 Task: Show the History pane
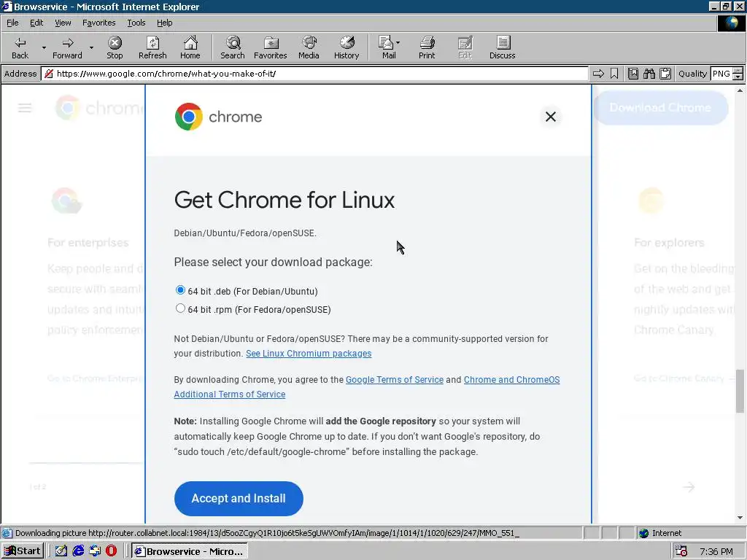(347, 47)
